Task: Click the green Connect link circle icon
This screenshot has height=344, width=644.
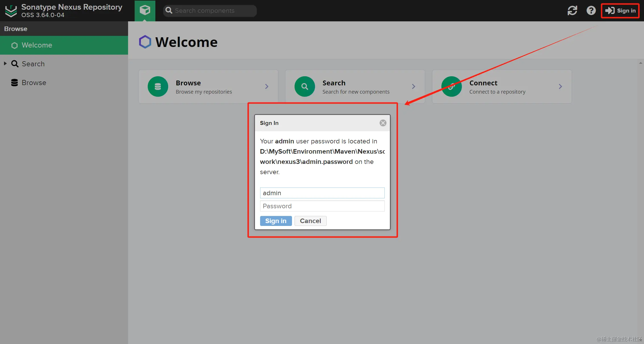Action: coord(451,86)
